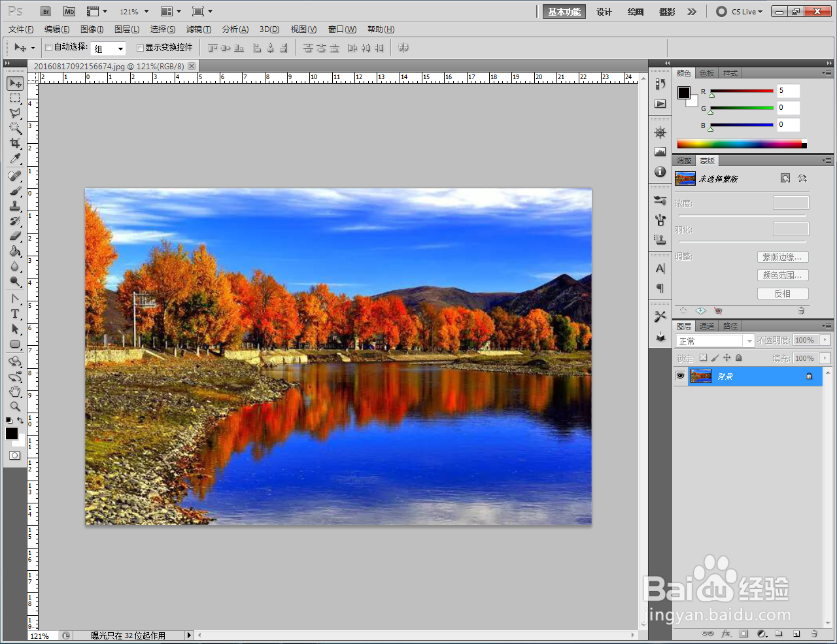Open the 滤镜 (Filter) menu
The height and width of the screenshot is (644, 837).
pyautogui.click(x=198, y=29)
